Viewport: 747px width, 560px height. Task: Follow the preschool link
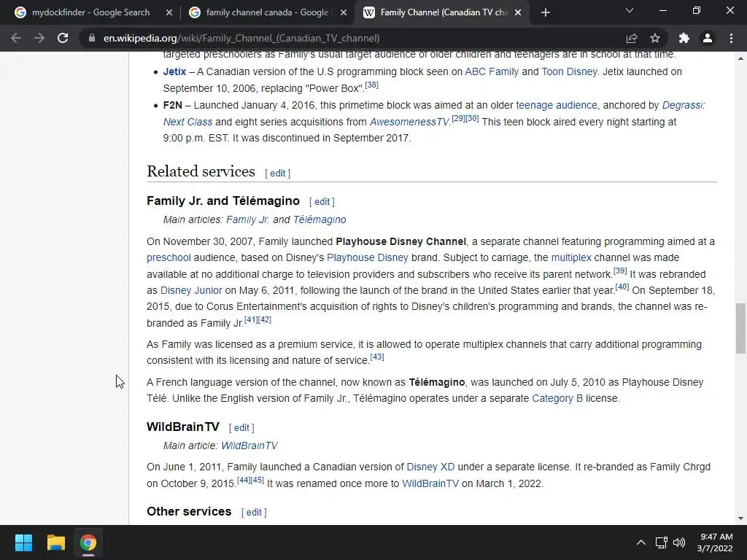coord(169,257)
